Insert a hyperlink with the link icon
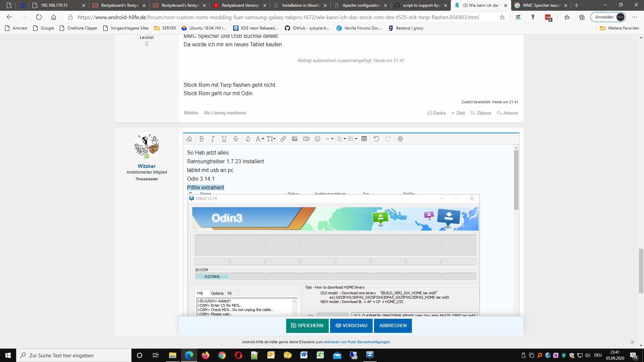The image size is (644, 362). 283,139
